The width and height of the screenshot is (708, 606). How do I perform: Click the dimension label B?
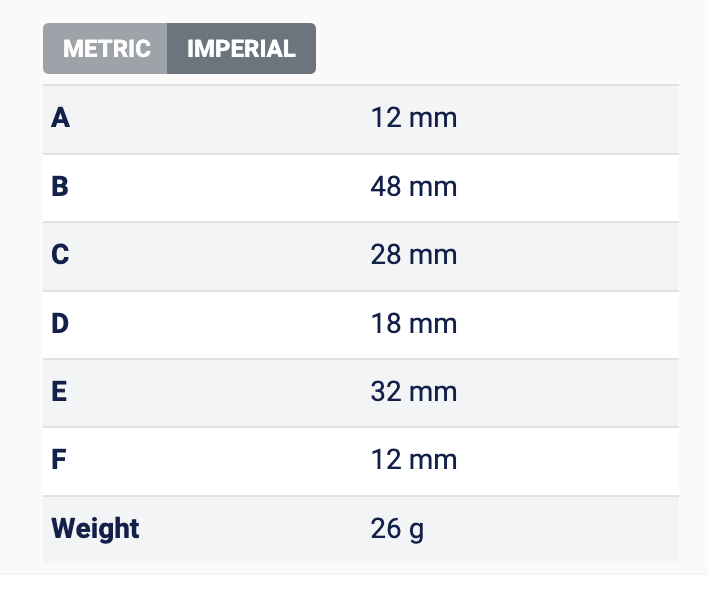point(61,186)
